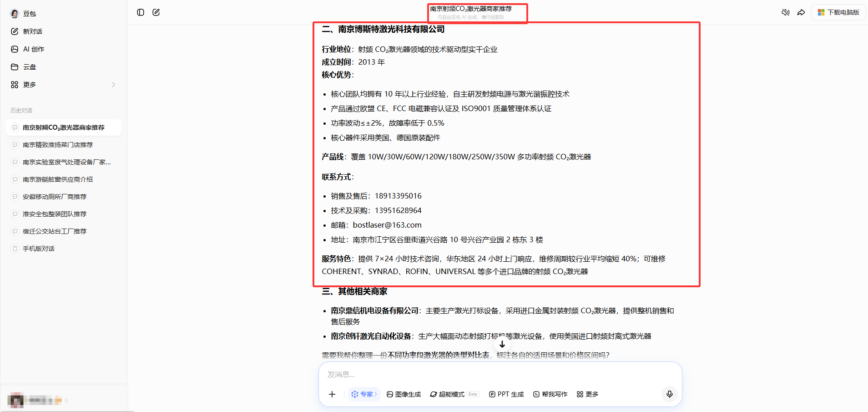The width and height of the screenshot is (868, 412).
Task: Open chat 南京游艇舷窗供应商介绍
Action: coord(64,179)
